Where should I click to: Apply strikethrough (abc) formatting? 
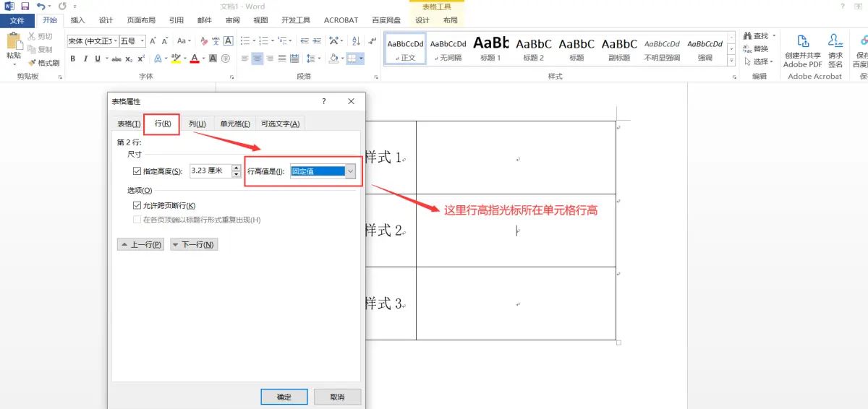point(117,58)
